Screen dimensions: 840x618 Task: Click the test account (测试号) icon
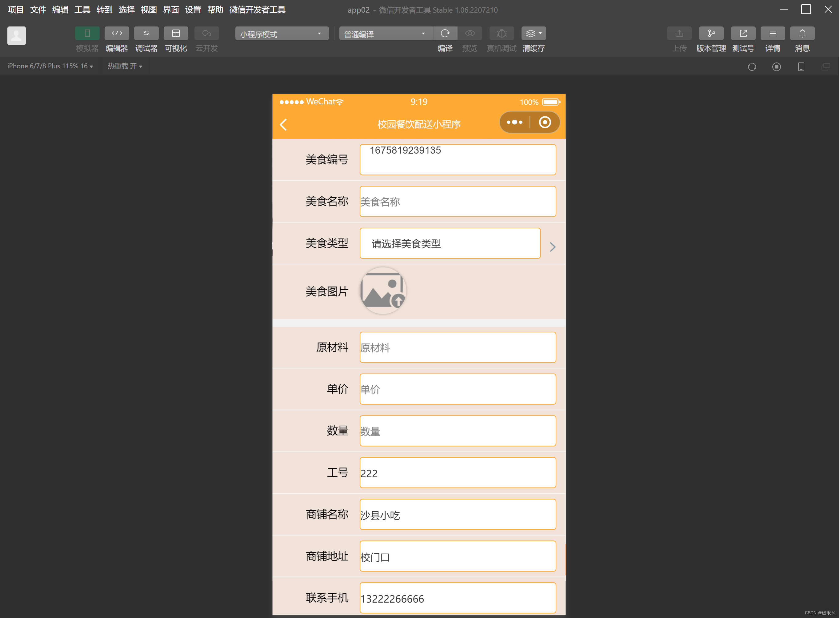click(x=743, y=34)
